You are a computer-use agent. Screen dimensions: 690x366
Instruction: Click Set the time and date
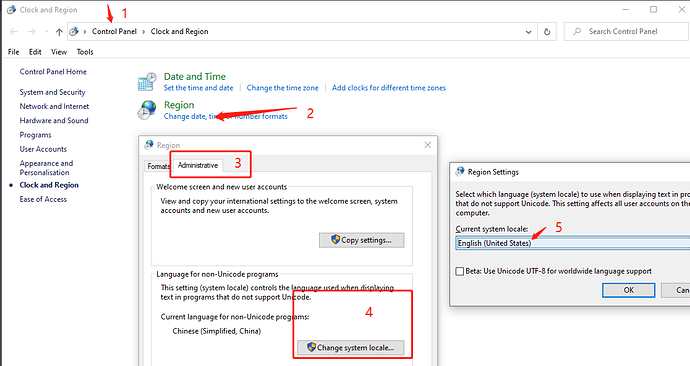pyautogui.click(x=198, y=88)
